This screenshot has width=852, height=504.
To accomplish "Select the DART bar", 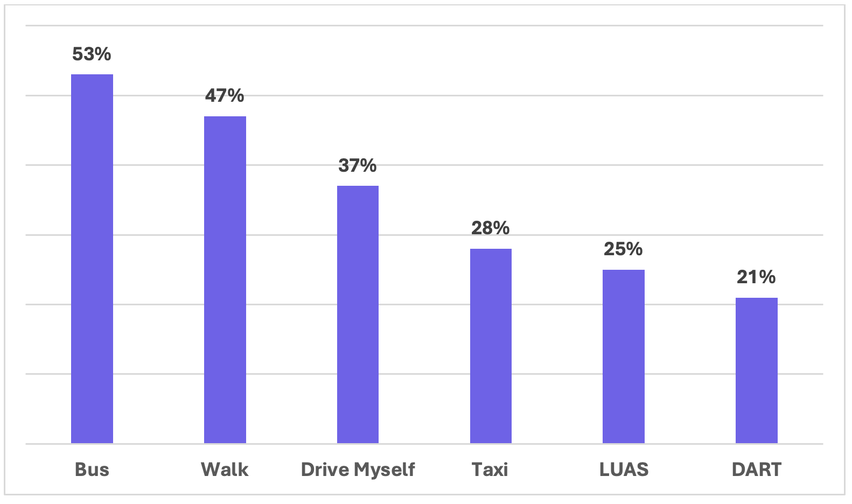I will click(756, 370).
